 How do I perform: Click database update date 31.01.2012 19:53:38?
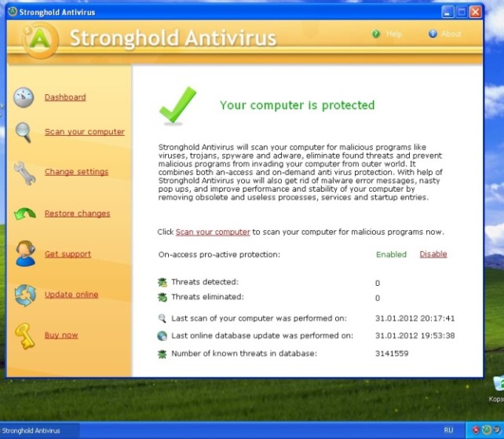[415, 336]
